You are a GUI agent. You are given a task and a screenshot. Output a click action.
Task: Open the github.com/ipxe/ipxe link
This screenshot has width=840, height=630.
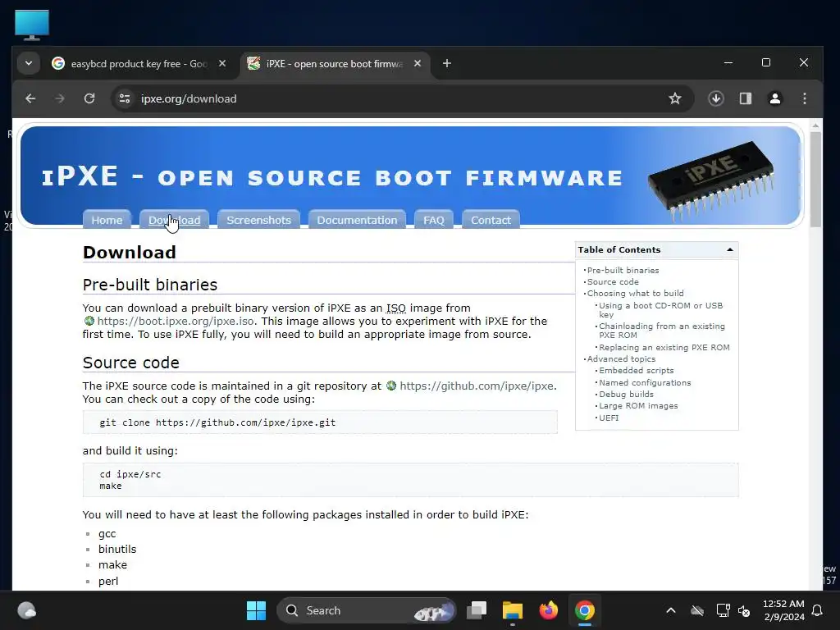pos(477,386)
